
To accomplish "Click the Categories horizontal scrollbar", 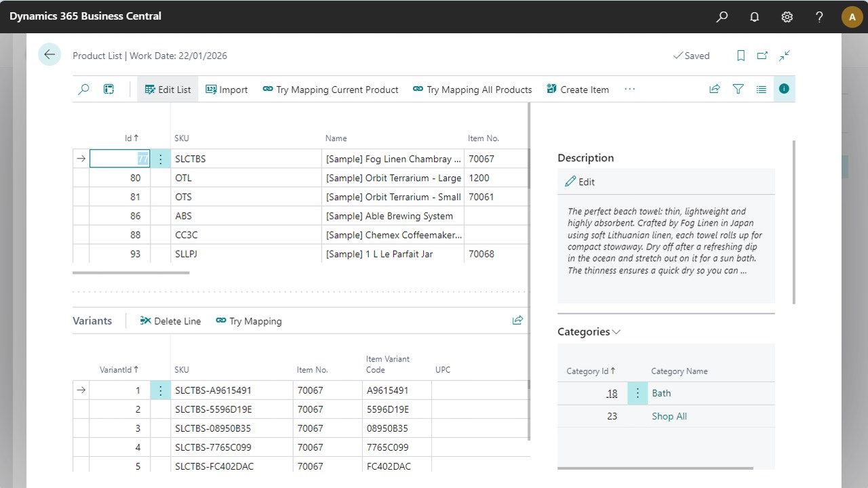I will (655, 468).
